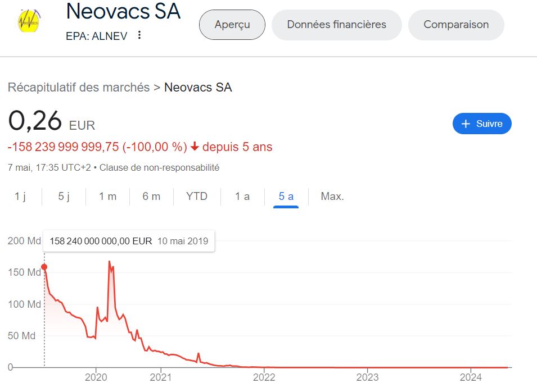Select the 1 a time range
Screen dimensions: 537x392
pos(242,196)
